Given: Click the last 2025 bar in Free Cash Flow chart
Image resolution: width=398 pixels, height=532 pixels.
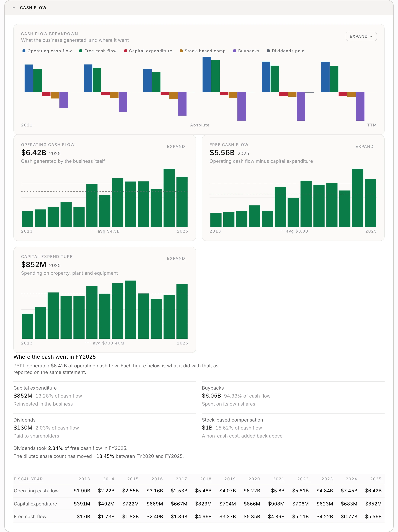Looking at the screenshot, I should (x=370, y=203).
